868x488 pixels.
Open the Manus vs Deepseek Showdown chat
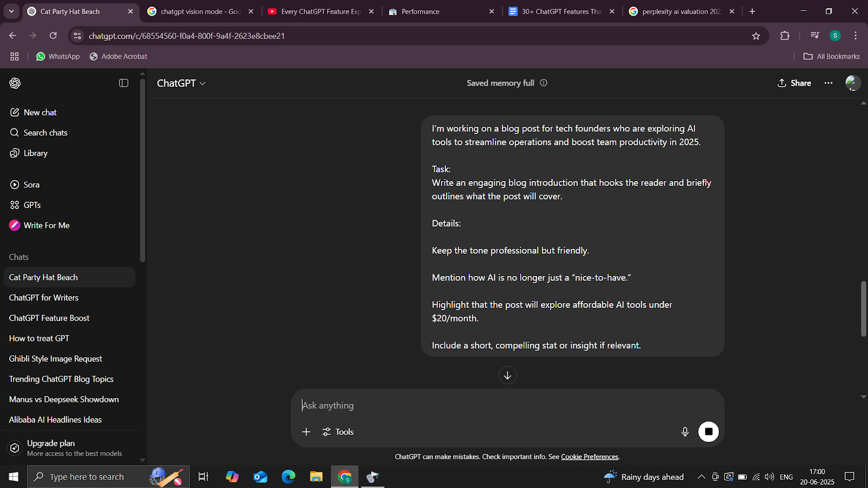[69, 399]
